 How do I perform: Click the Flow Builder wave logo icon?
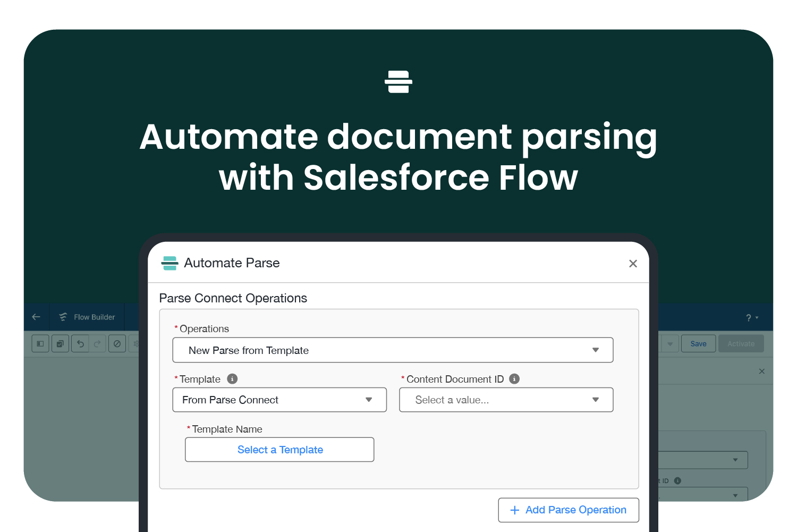tap(63, 317)
